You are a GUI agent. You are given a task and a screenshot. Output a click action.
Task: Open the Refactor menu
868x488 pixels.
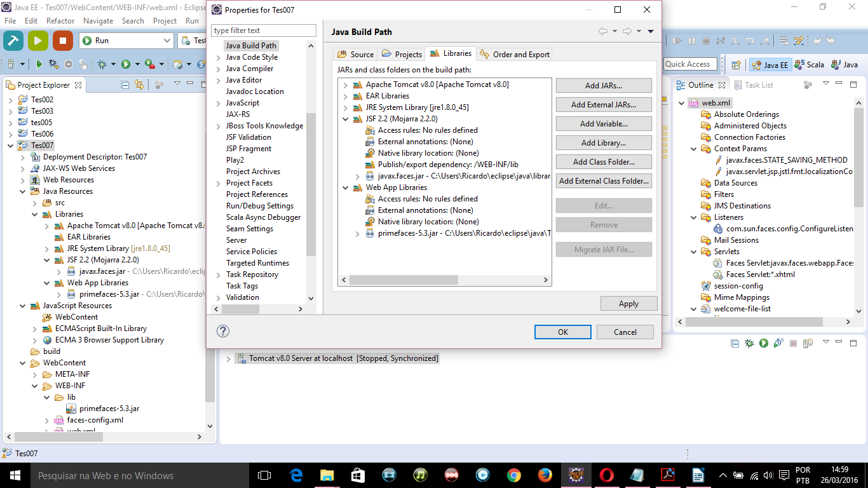point(60,20)
